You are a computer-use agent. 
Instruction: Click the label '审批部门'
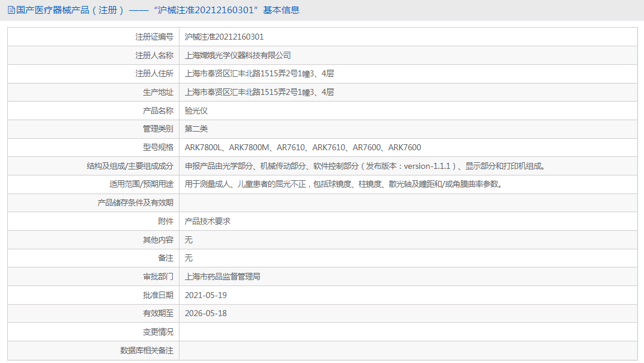point(158,276)
